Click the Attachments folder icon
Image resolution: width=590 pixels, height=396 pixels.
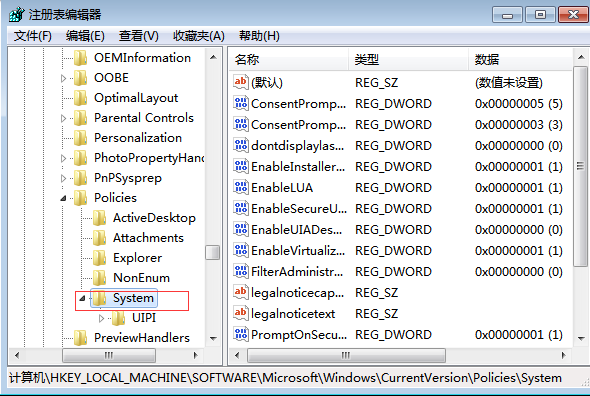pyautogui.click(x=100, y=238)
